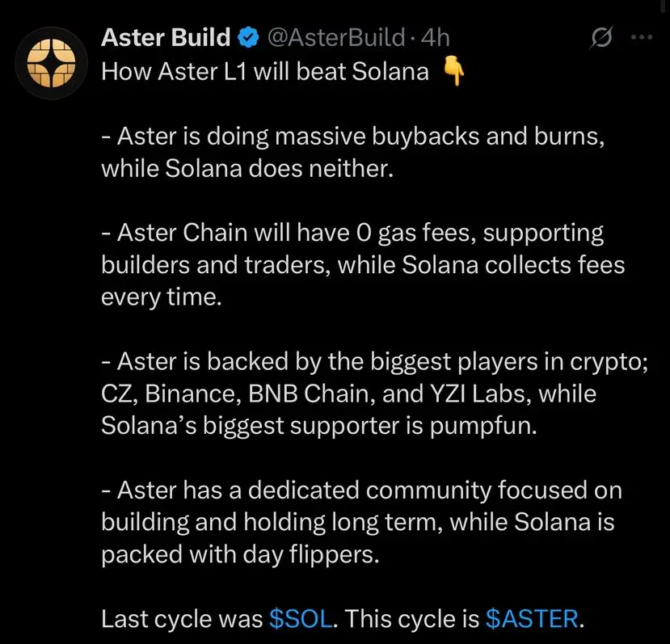Click the 0 gas fees paragraph

pos(363,265)
